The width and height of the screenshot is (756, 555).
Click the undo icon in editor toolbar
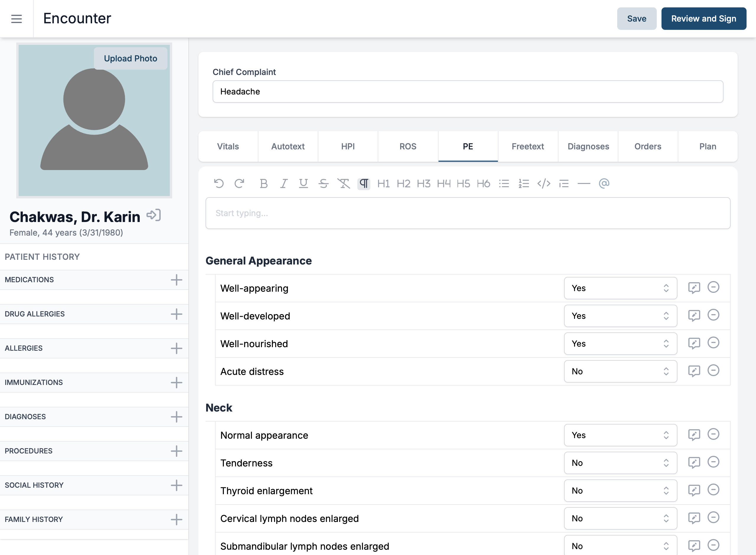[x=219, y=183]
